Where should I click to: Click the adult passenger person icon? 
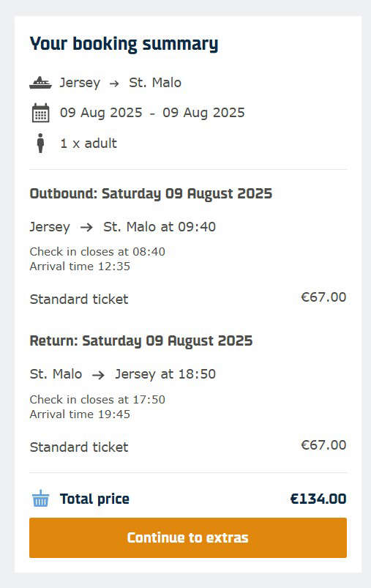tap(40, 144)
